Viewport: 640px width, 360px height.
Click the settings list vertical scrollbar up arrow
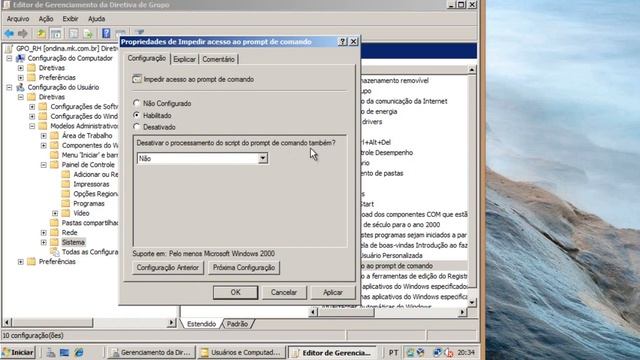[471, 70]
